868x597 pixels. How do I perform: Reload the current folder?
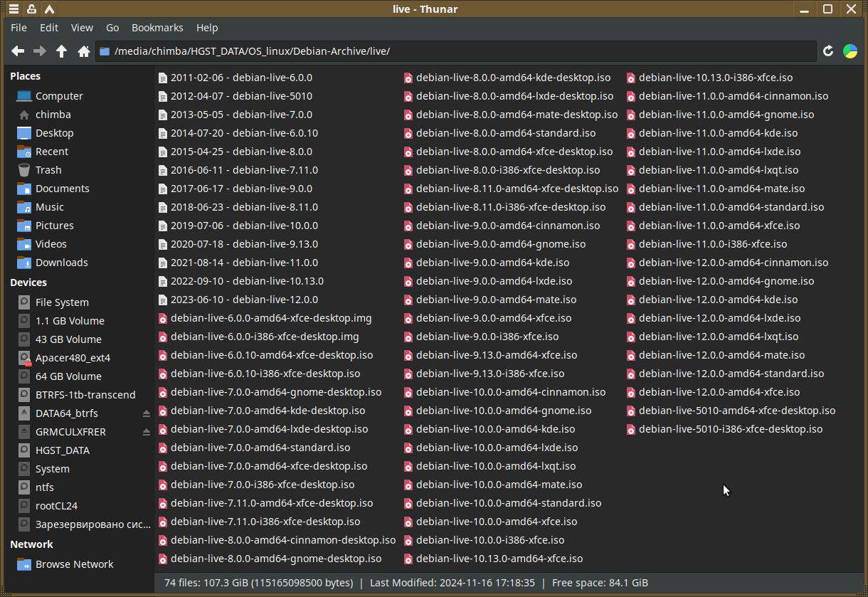[828, 51]
